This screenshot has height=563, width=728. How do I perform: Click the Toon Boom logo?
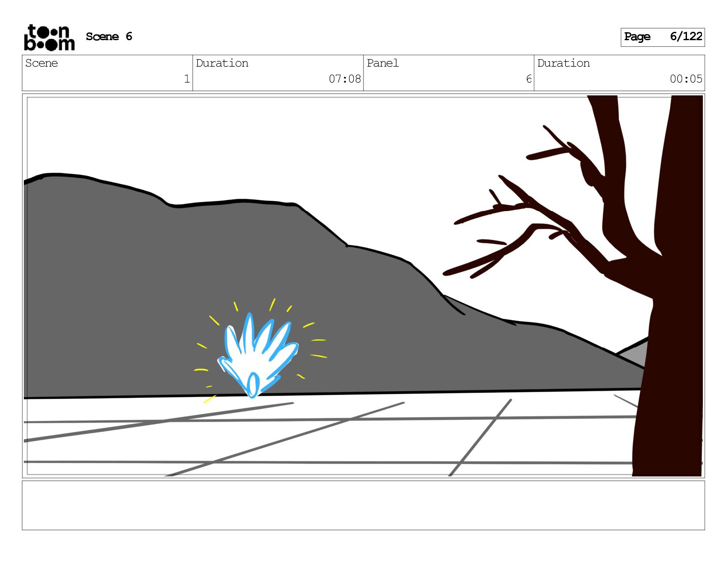point(49,38)
